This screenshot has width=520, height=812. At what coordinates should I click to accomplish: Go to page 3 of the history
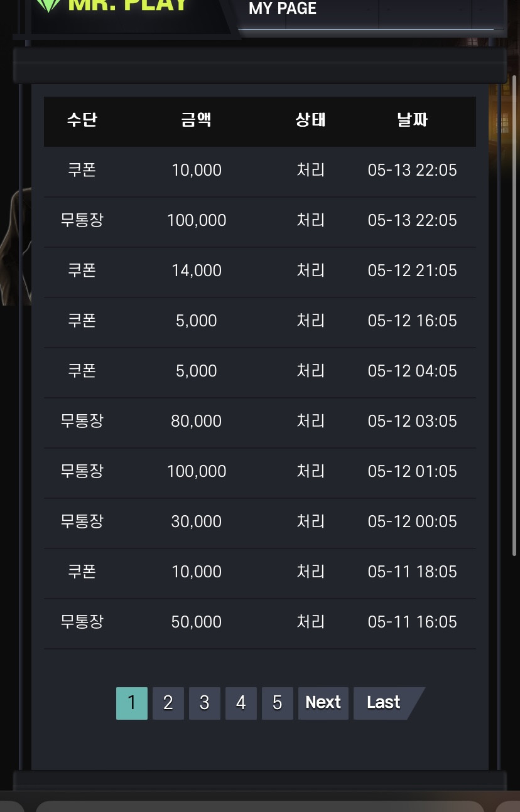[x=204, y=703]
